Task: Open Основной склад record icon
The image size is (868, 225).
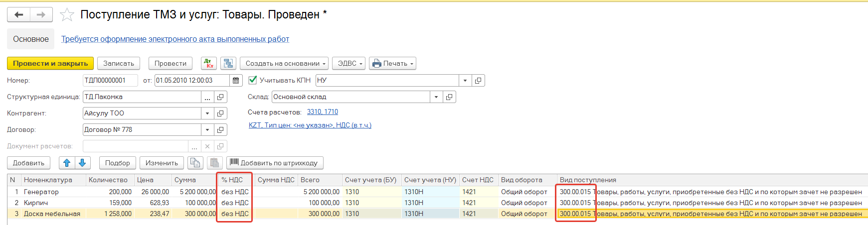Action: [x=449, y=97]
